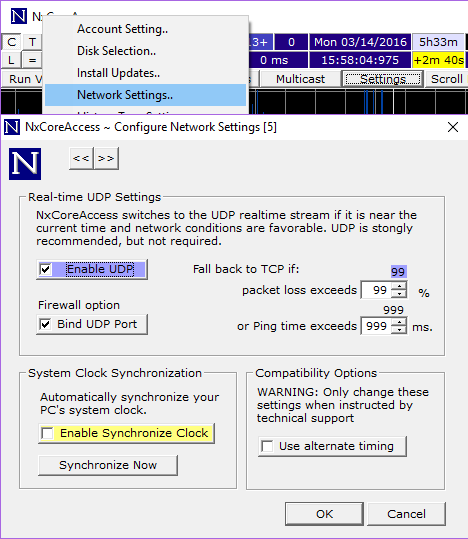468x539 pixels.
Task: Click the T button in main toolbar
Action: (32, 42)
